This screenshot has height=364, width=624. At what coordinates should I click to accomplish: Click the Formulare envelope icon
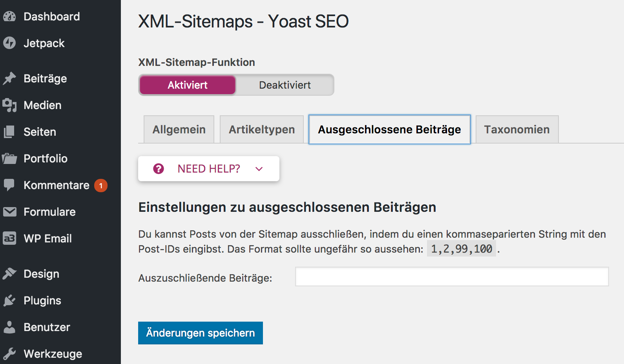[9, 212]
